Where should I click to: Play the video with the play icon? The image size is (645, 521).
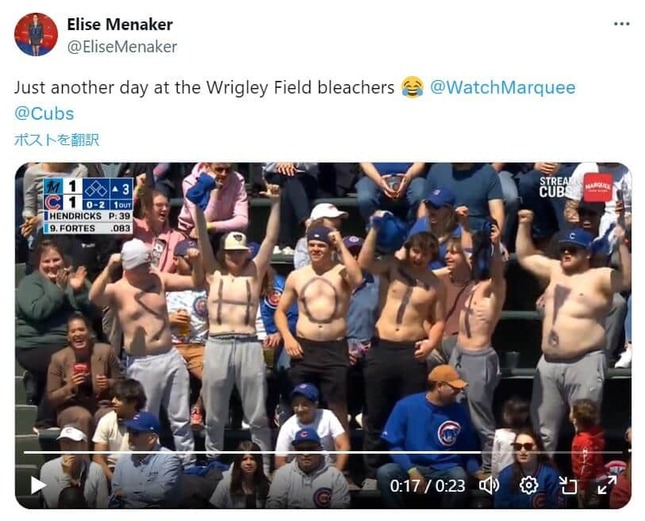[38, 486]
